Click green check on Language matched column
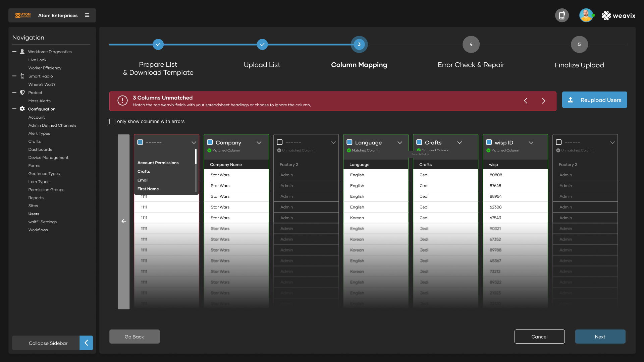 (x=349, y=150)
